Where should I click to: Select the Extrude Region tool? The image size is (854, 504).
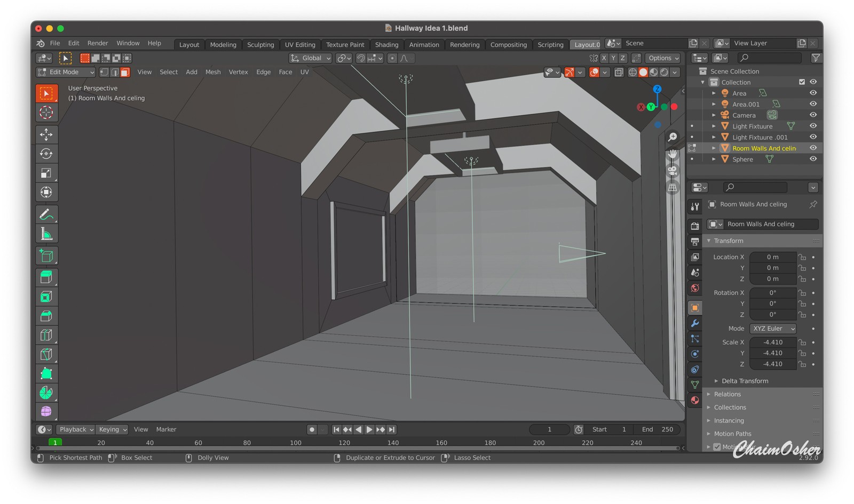pyautogui.click(x=46, y=277)
